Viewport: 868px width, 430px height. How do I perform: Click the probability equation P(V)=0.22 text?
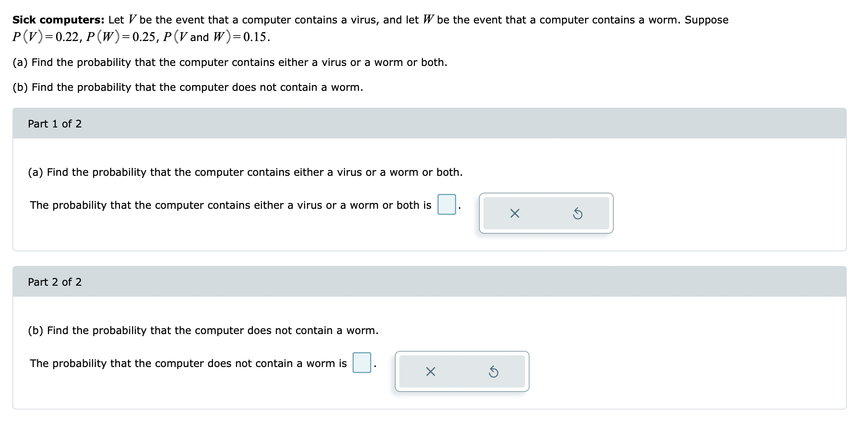pyautogui.click(x=48, y=37)
